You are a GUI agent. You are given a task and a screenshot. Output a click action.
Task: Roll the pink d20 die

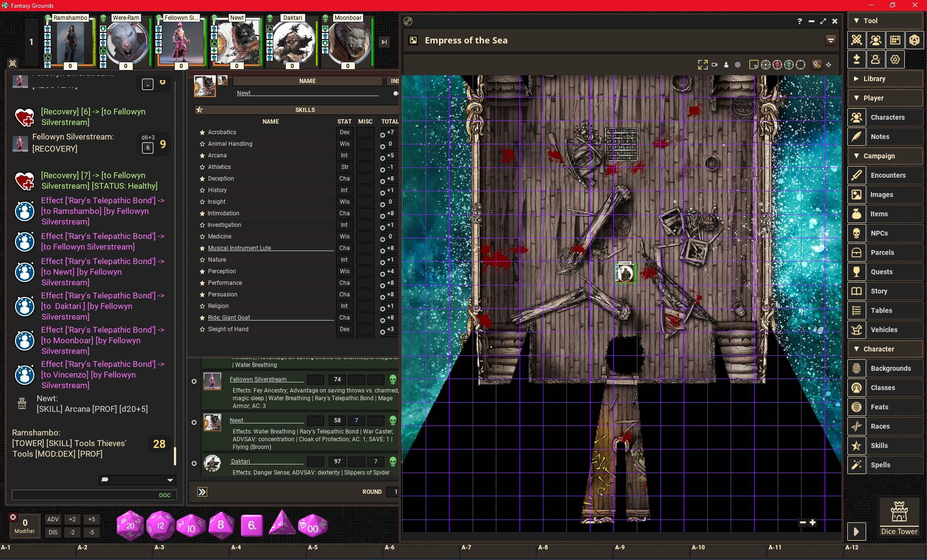click(x=130, y=526)
